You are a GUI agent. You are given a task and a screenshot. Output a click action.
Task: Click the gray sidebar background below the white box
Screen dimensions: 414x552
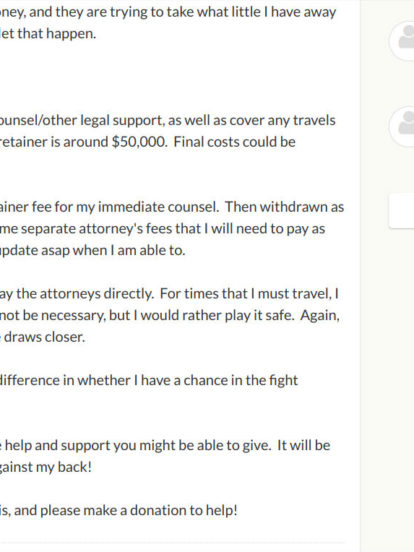tap(387, 387)
